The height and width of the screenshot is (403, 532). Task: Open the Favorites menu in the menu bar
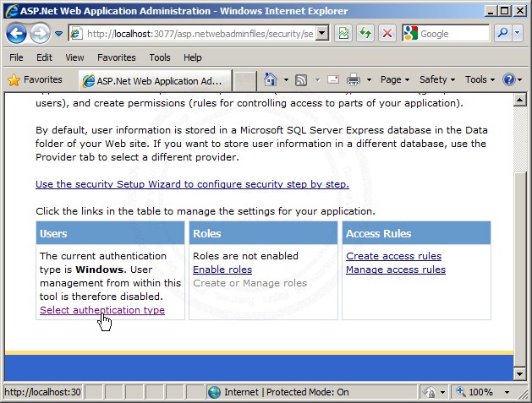click(117, 57)
